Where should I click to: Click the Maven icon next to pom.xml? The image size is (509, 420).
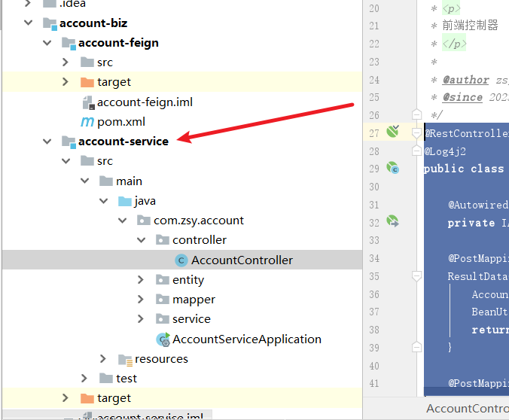tap(87, 122)
